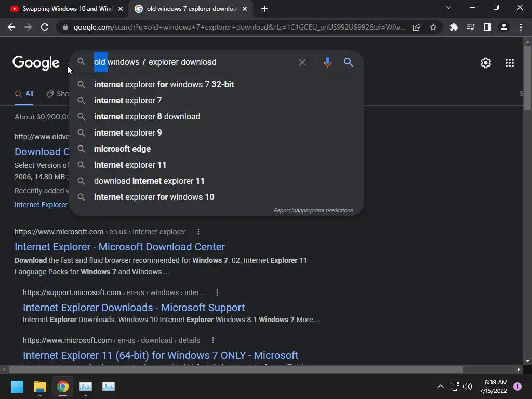Start voice search with the microphone icon
The height and width of the screenshot is (399, 532).
tap(327, 62)
